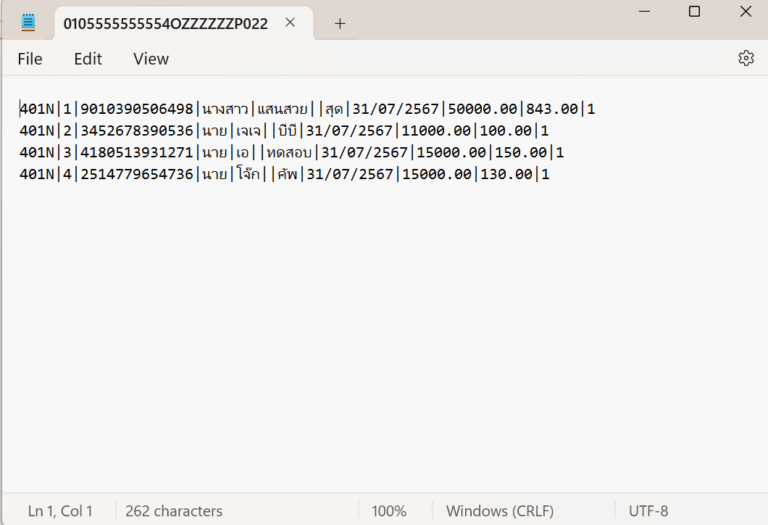This screenshot has height=525, width=768.
Task: Click the 262 characters count
Action: coord(174,511)
